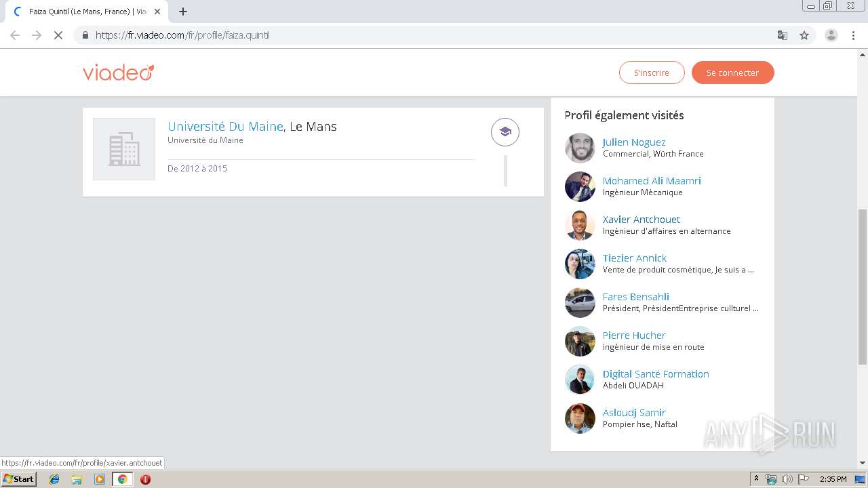Stop loading the page
This screenshot has height=488, width=868.
click(58, 35)
